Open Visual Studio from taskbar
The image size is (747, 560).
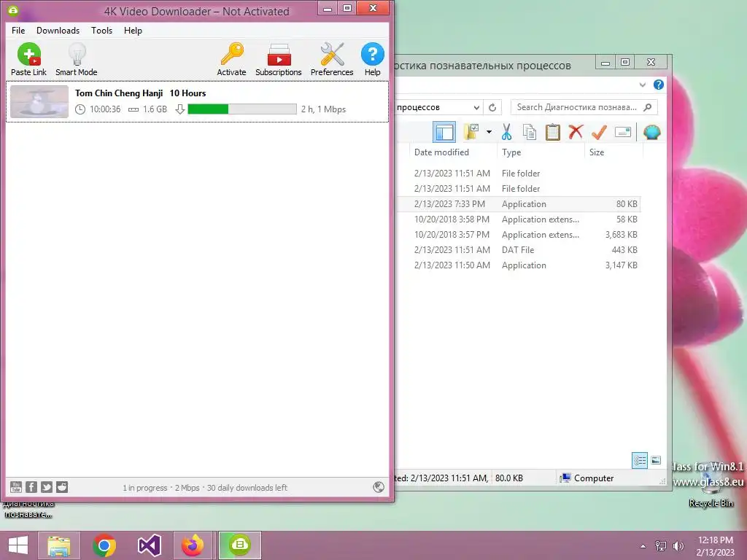pos(149,545)
